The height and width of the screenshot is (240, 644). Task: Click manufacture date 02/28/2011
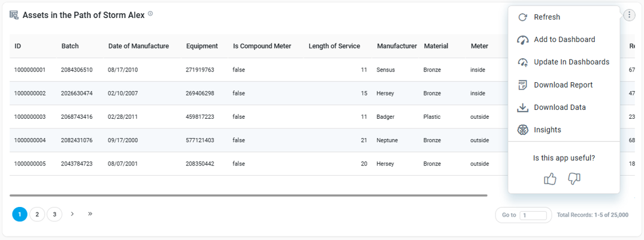click(x=123, y=117)
